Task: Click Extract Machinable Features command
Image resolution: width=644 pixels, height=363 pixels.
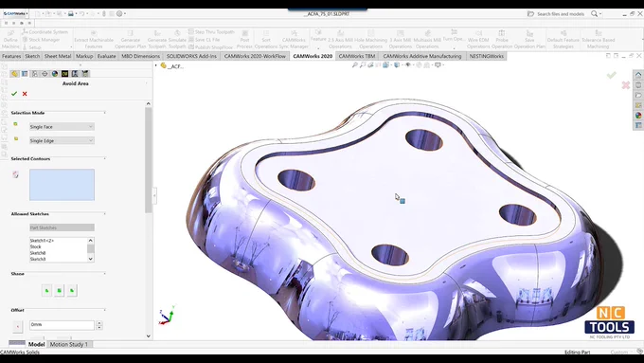Action: [94, 40]
